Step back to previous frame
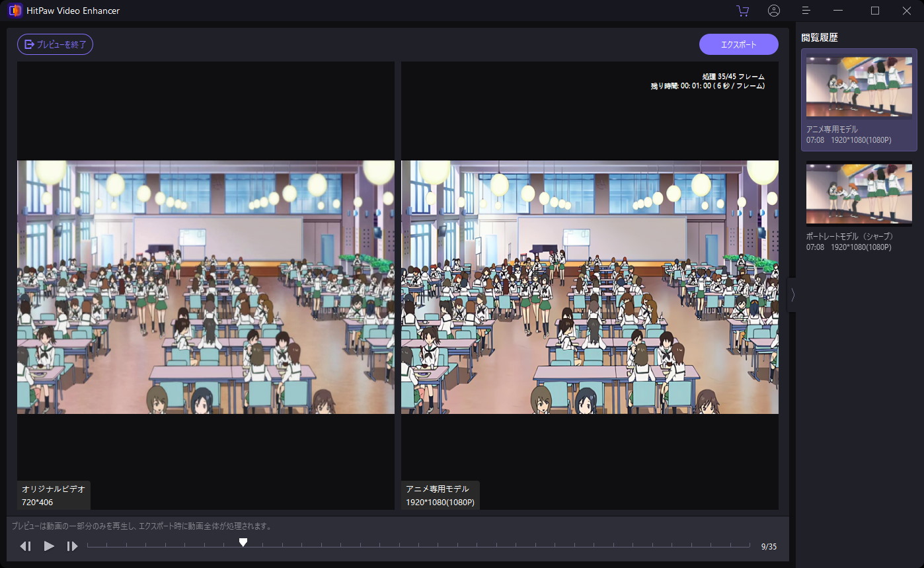The height and width of the screenshot is (568, 924). pos(26,546)
